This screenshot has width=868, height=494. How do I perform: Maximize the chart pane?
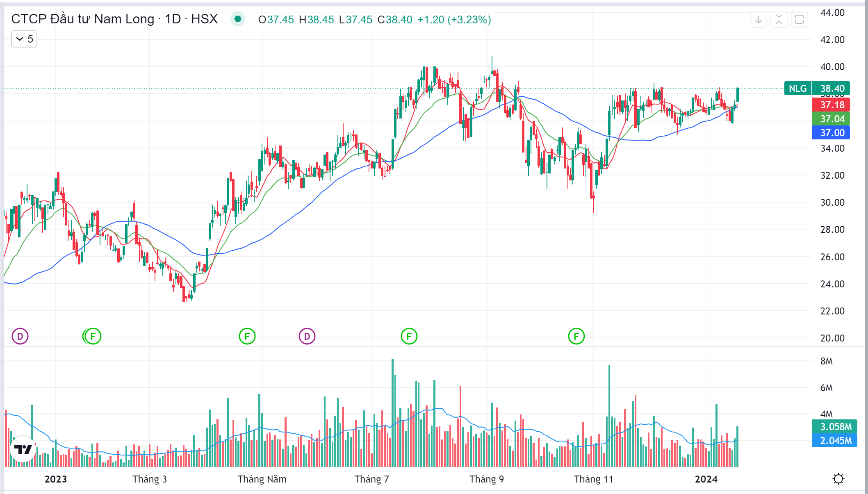tap(799, 20)
